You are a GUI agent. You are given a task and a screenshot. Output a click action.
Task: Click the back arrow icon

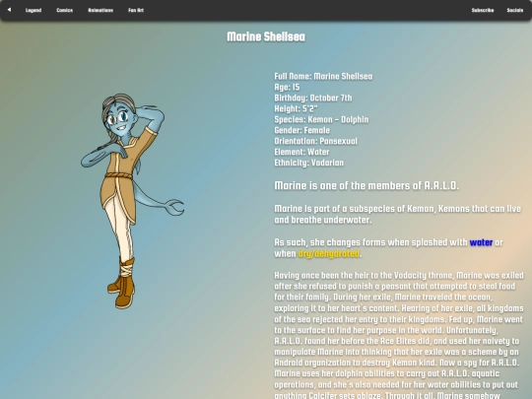point(9,10)
